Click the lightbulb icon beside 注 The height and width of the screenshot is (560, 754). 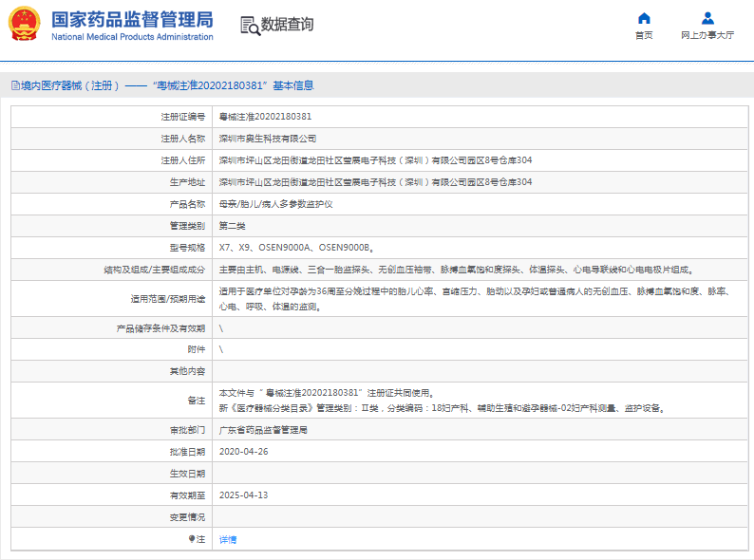click(x=191, y=539)
